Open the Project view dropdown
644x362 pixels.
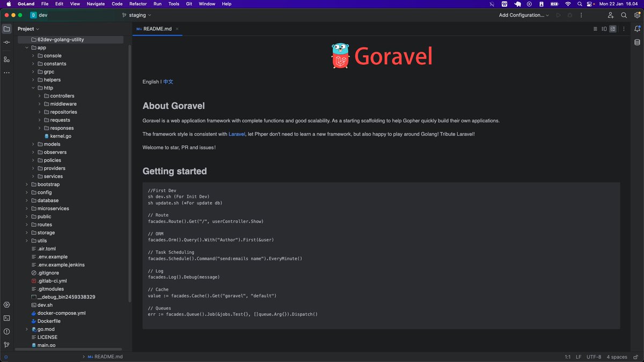[28, 29]
